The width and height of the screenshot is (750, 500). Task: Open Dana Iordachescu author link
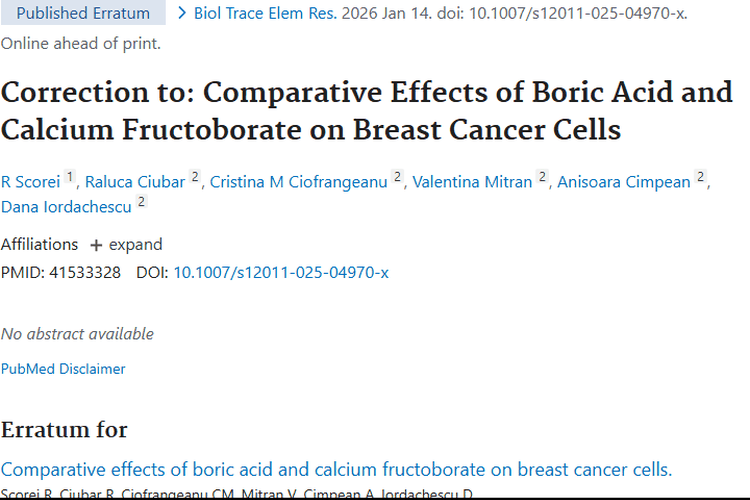click(x=65, y=207)
